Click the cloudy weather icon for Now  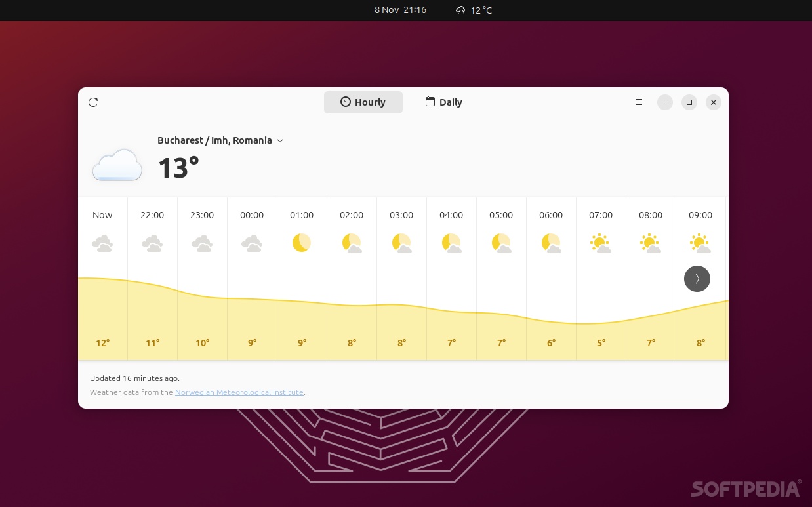click(102, 243)
